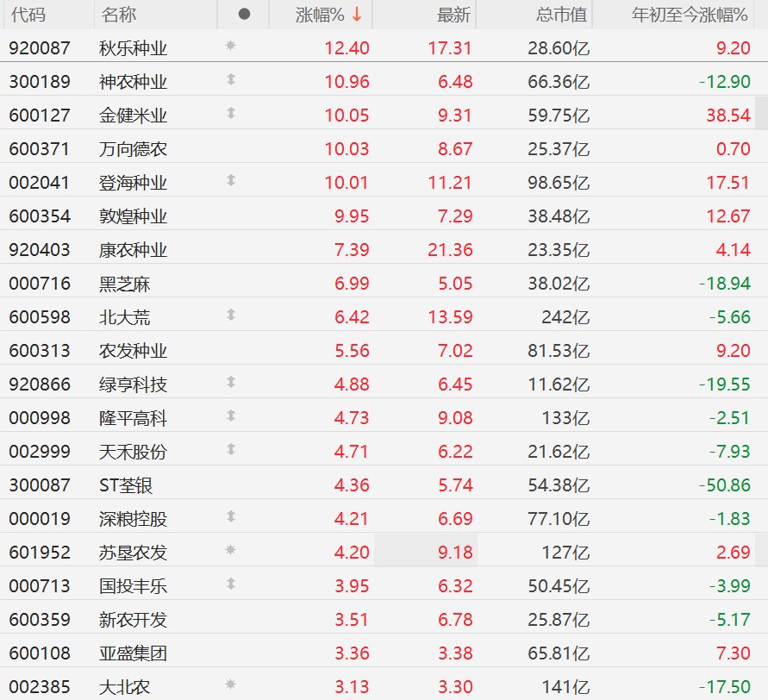
Task: Click stock code 300189
Action: point(40,82)
